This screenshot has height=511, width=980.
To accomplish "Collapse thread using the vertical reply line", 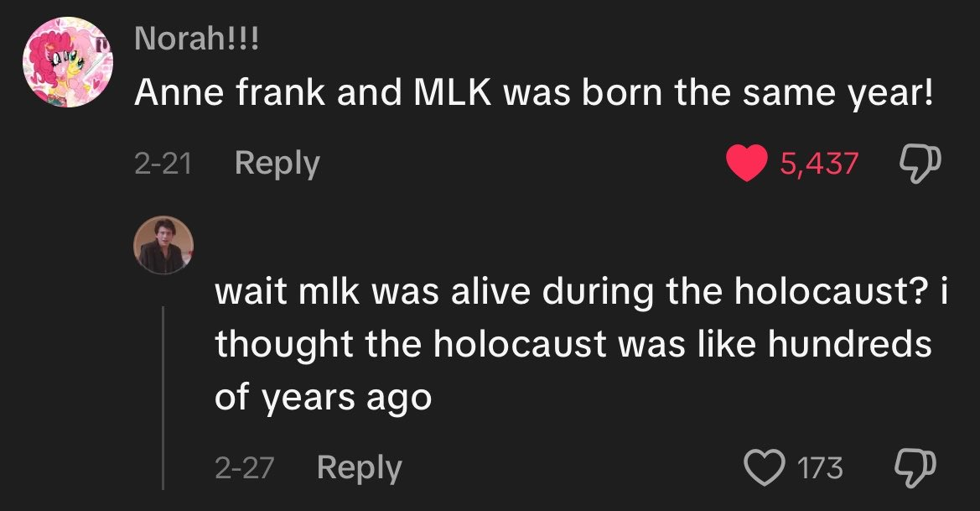I will coord(163,394).
